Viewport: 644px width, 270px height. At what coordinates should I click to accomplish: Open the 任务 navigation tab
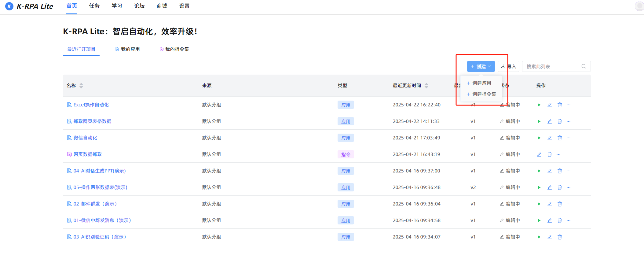tap(94, 6)
